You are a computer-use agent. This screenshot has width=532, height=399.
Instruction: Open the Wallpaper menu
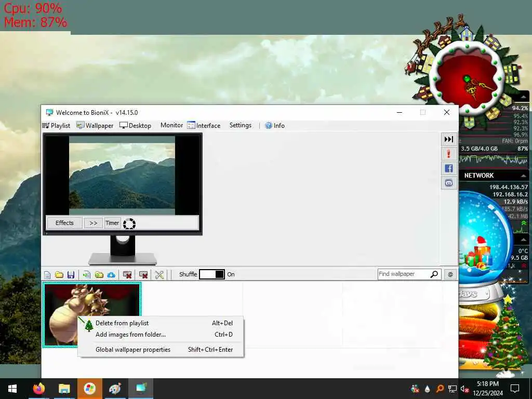click(x=95, y=126)
